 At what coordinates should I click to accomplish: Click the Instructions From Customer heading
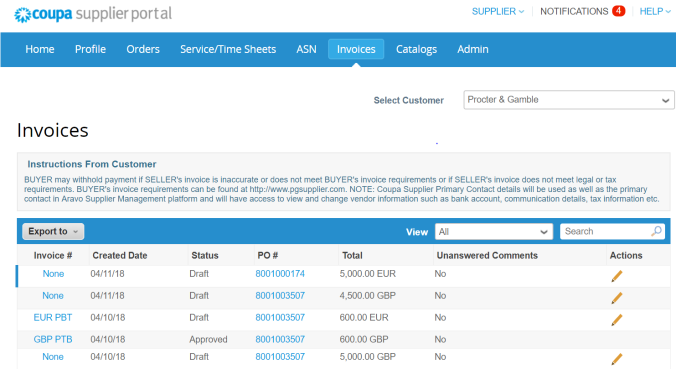(x=92, y=164)
